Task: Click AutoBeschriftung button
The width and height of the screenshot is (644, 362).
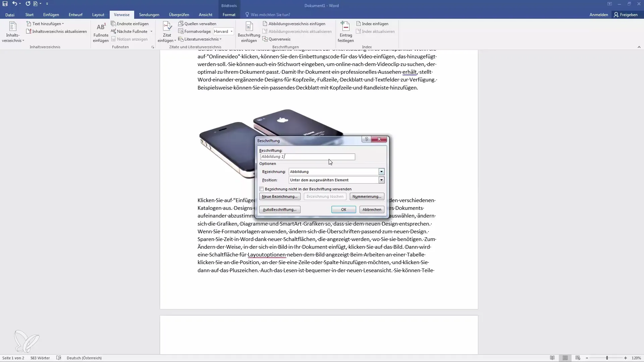Action: coord(280,209)
